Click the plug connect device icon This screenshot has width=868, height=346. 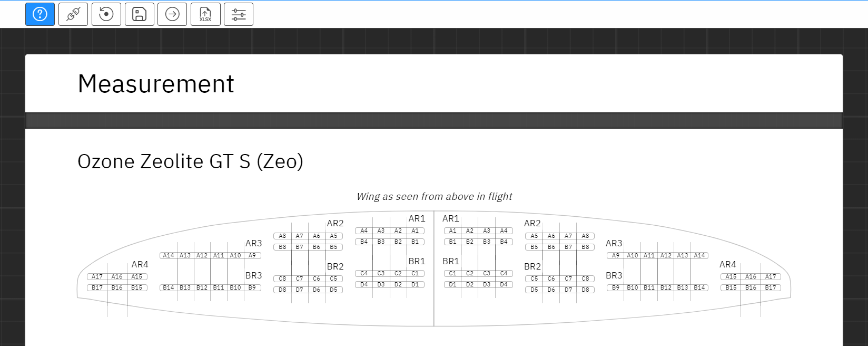[x=73, y=14]
